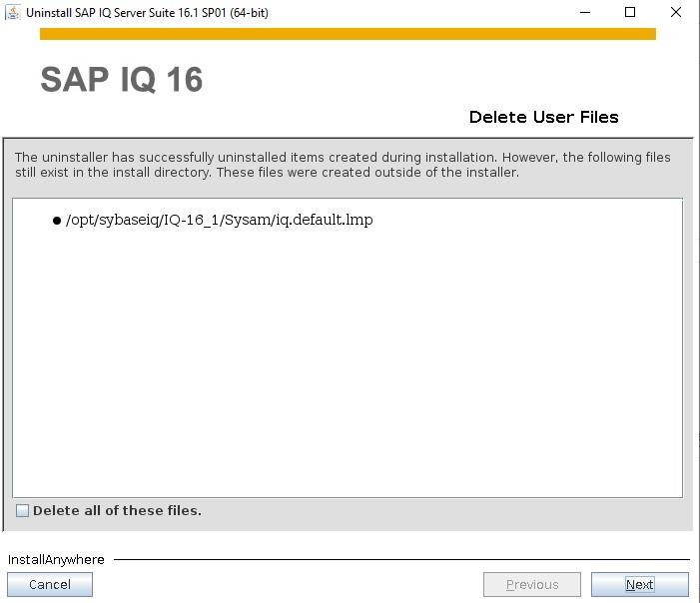Maximize the uninstaller window
Viewport: 700px width, 603px height.
630,13
